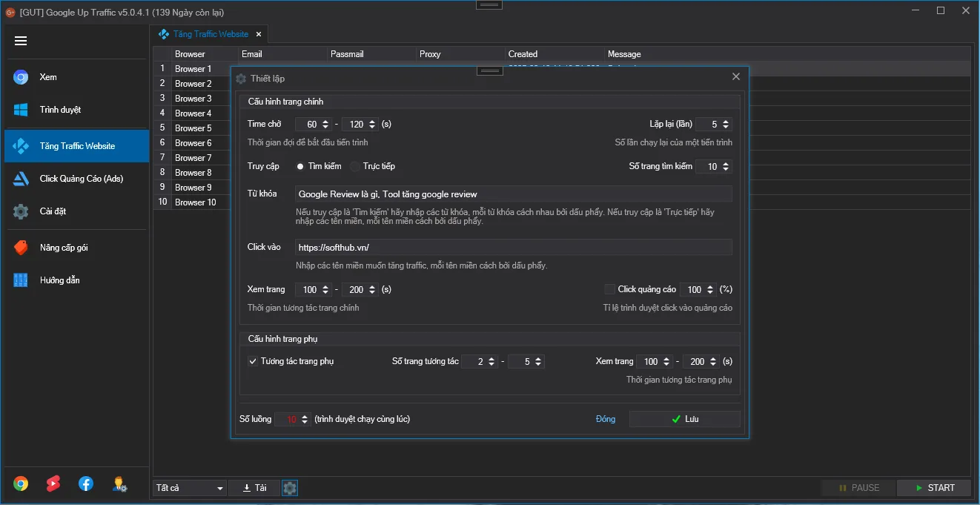Select the Browser 2 row
Viewport: 980px width, 505px height.
(x=193, y=84)
